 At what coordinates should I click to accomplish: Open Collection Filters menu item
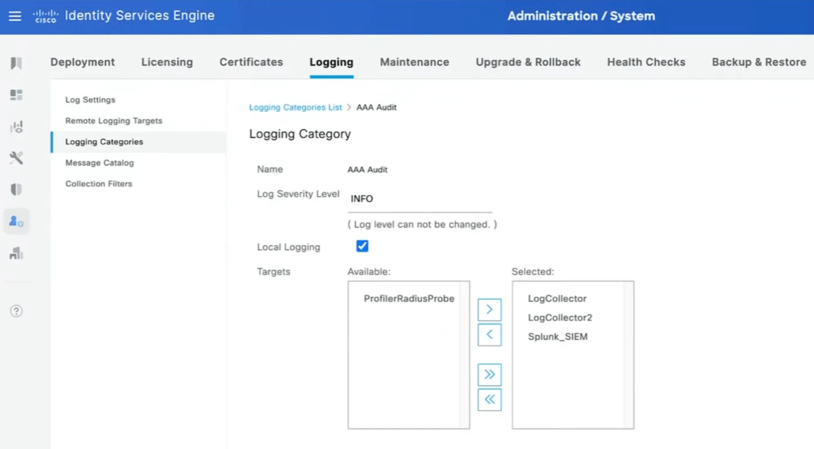pyautogui.click(x=99, y=184)
